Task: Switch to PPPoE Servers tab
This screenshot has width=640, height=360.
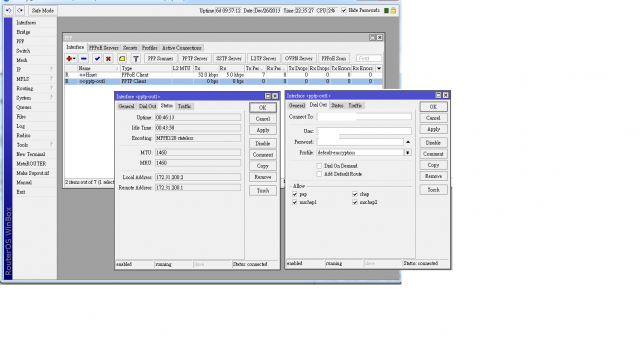Action: pyautogui.click(x=104, y=48)
